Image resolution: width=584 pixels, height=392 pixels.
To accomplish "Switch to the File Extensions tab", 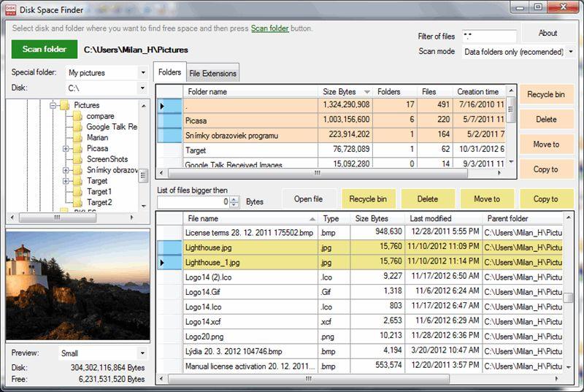I will tap(212, 73).
